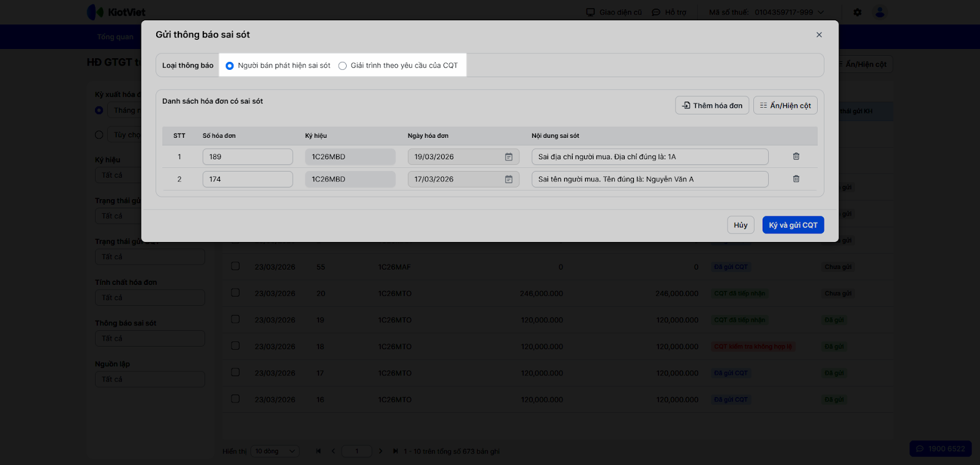Tick the checkbox for invoice row 19

tap(235, 319)
